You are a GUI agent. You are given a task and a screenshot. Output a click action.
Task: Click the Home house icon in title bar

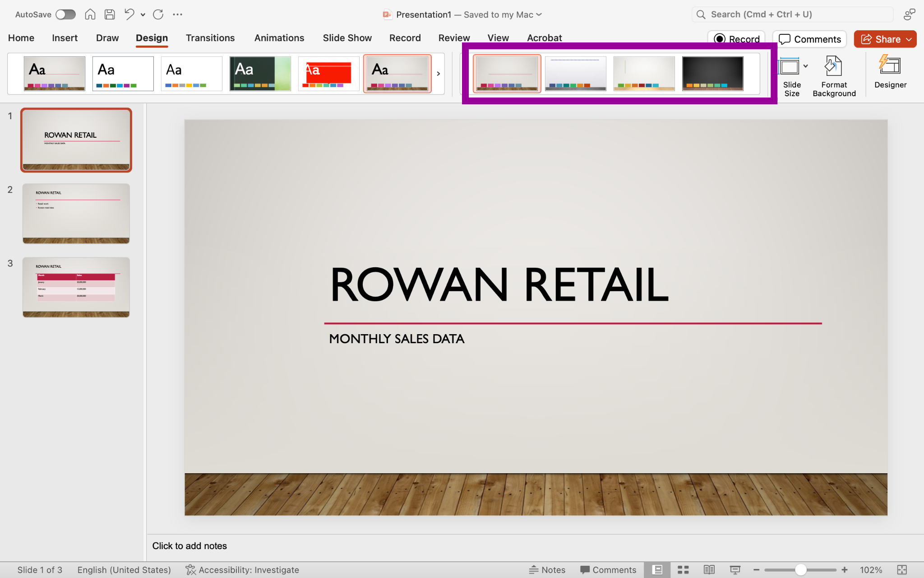90,14
